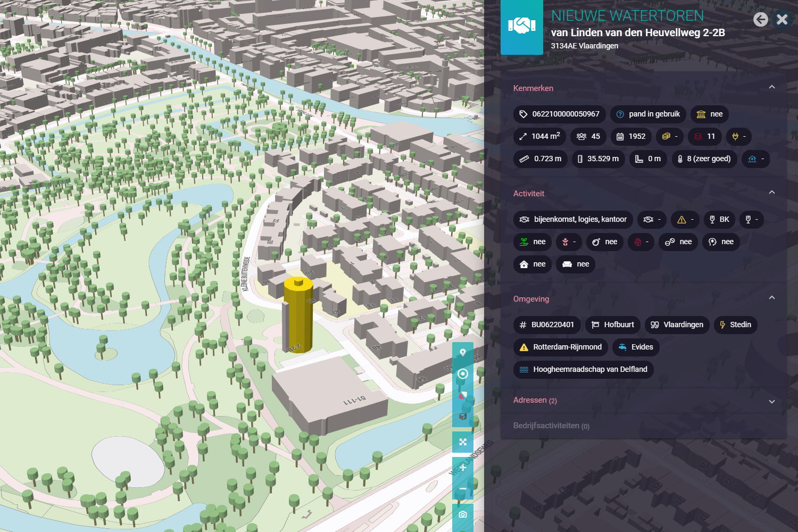
Task: Click the compass north-reset icon
Action: (463, 395)
